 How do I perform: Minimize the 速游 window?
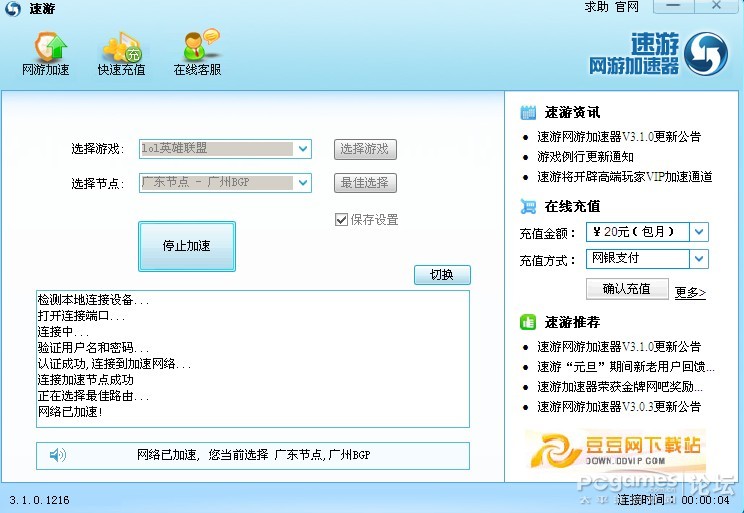[674, 6]
